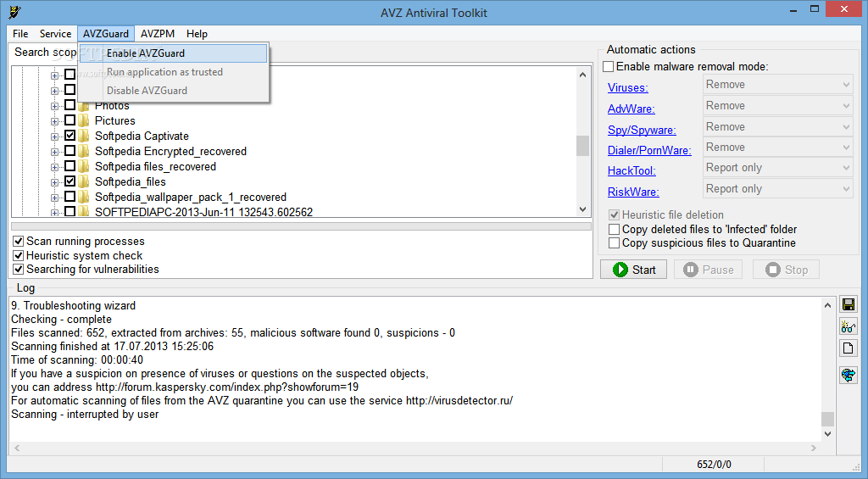Open the RiskWare link
The image size is (868, 479).
[x=633, y=192]
